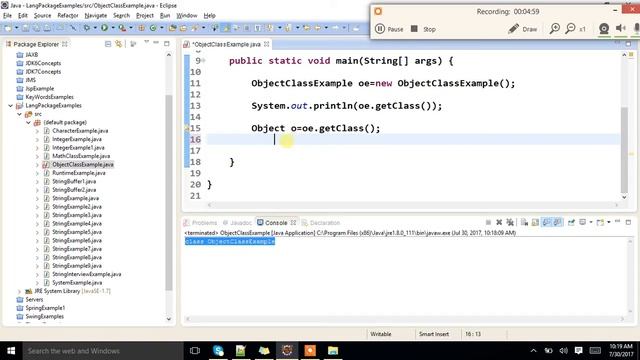This screenshot has height=360, width=640.
Task: Click the Draw pencil tool in recorder
Action: pos(522,29)
